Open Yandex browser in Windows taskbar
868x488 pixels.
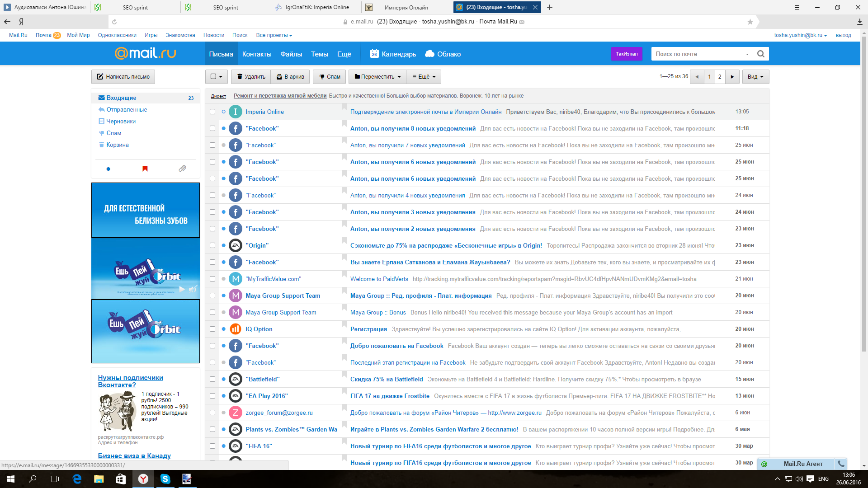tap(143, 479)
